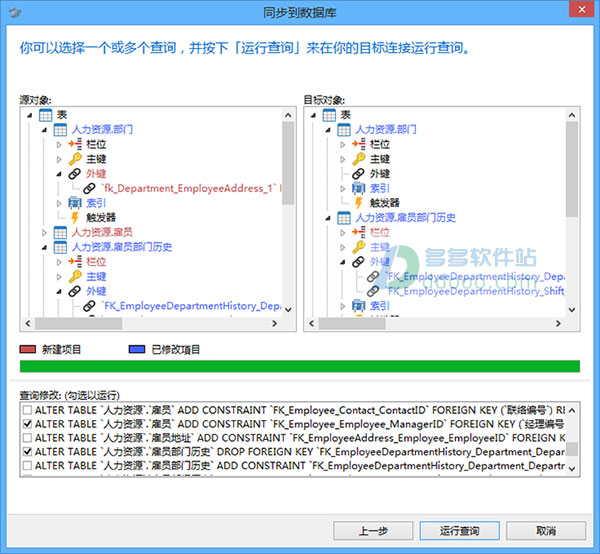Select 人力资源.部门 label in target tree
600x554 pixels.
pyautogui.click(x=386, y=130)
